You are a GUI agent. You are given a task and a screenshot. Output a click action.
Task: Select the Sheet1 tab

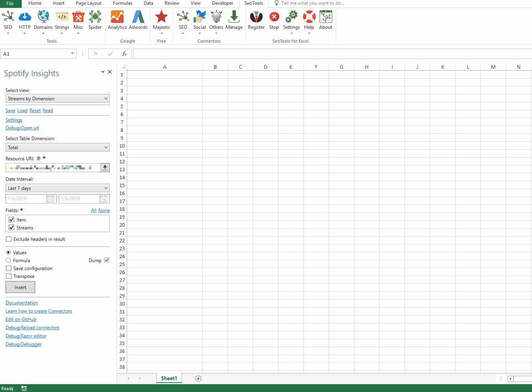[169, 378]
